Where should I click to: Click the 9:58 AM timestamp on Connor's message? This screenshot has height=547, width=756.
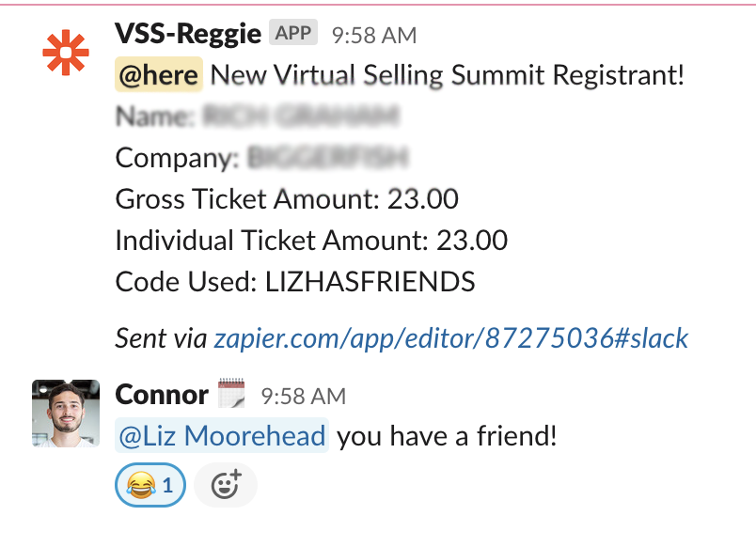(x=304, y=397)
